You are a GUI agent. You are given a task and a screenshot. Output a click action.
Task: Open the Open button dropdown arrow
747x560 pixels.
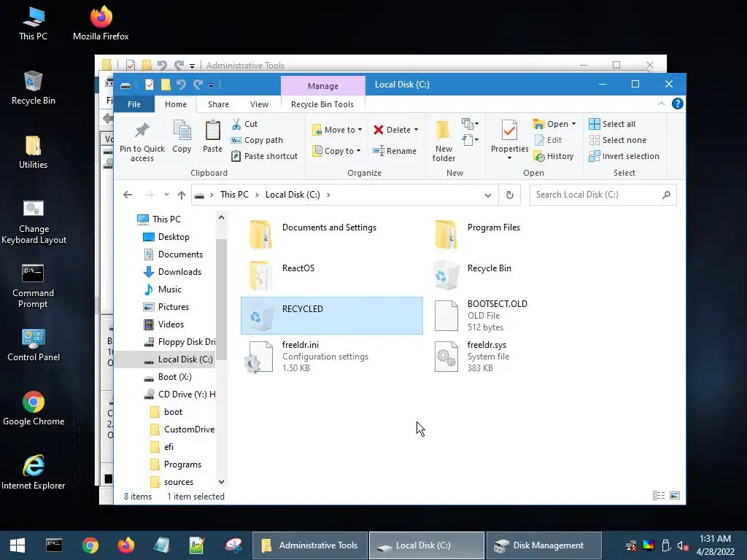(573, 124)
